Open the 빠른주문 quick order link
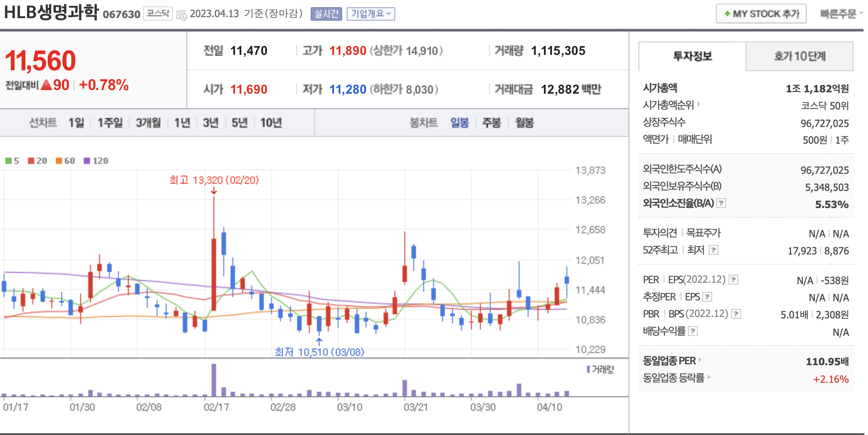 click(x=840, y=14)
